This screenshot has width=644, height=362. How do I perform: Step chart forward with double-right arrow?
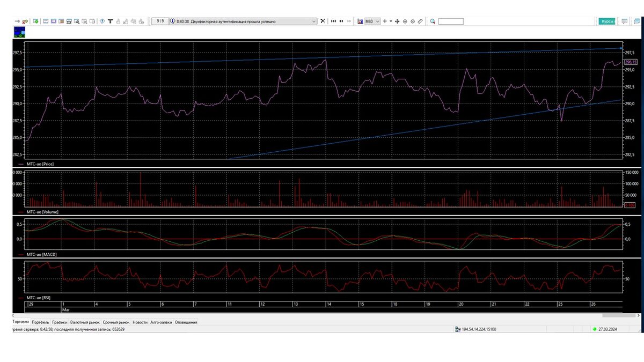point(349,21)
